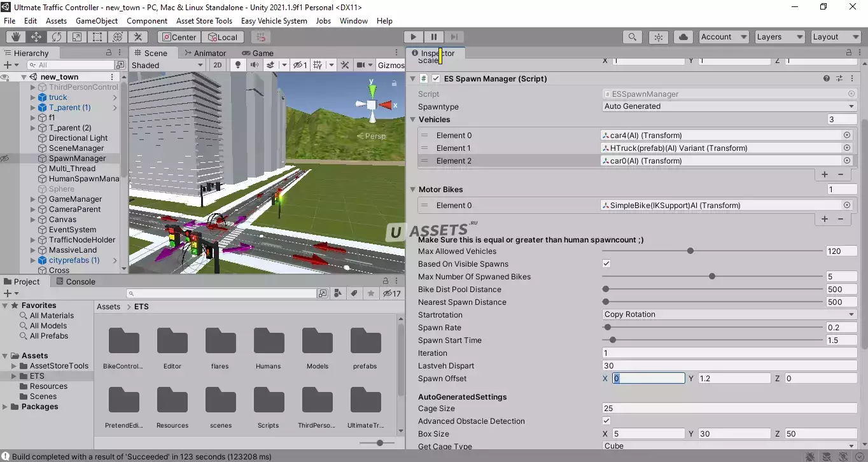Toggle scene visibility eye for new_town
868x462 pixels.
(x=5, y=77)
